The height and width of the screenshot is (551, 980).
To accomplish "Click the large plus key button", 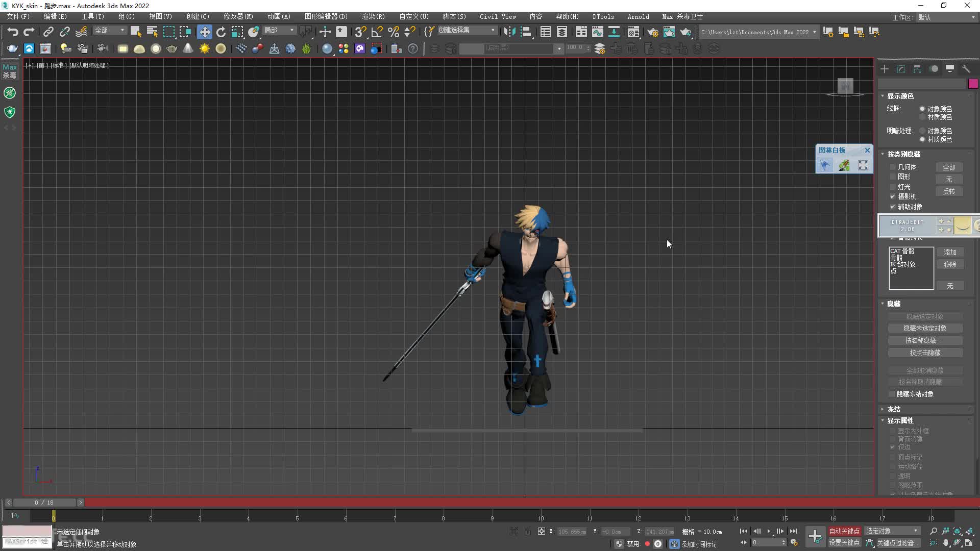I will 815,536.
